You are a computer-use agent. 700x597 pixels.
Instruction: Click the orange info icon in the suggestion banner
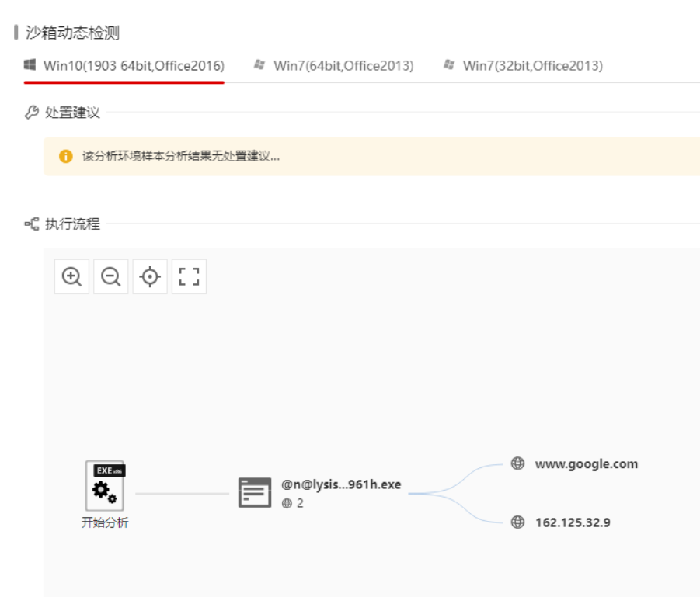point(65,156)
